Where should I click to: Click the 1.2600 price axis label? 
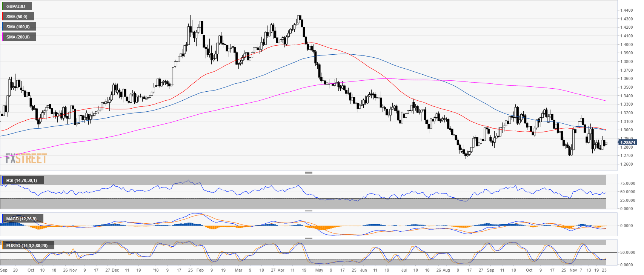click(626, 164)
